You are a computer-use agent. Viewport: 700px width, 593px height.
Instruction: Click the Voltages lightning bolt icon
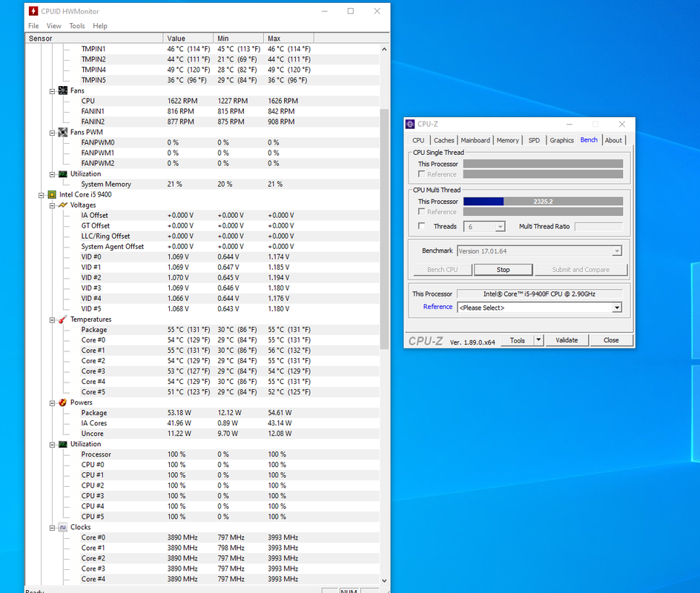pyautogui.click(x=63, y=205)
